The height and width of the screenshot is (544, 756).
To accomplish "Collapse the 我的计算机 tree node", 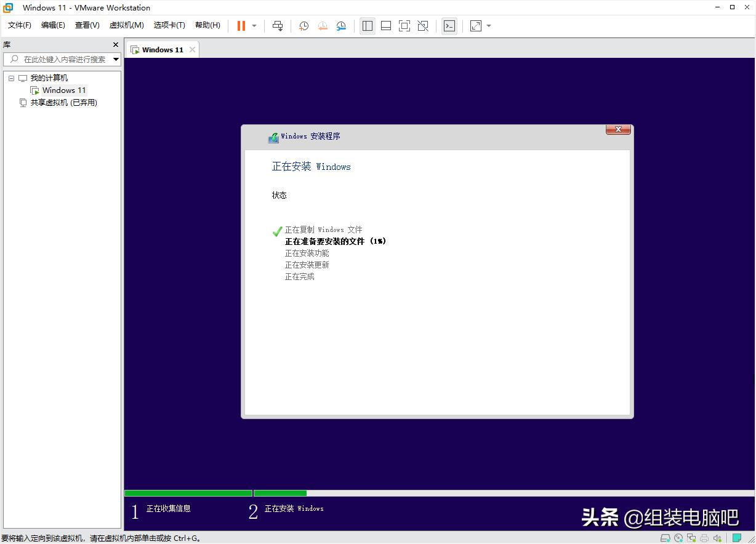I will 11,78.
